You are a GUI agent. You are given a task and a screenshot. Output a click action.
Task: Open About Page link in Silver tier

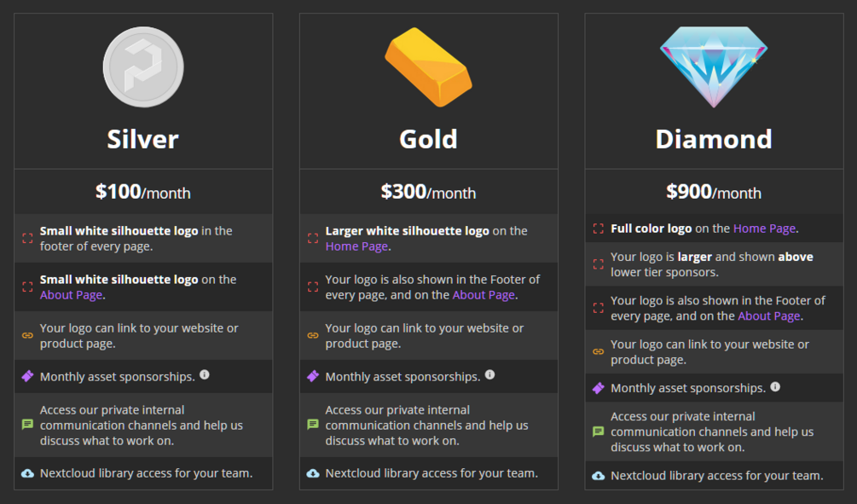coord(71,295)
